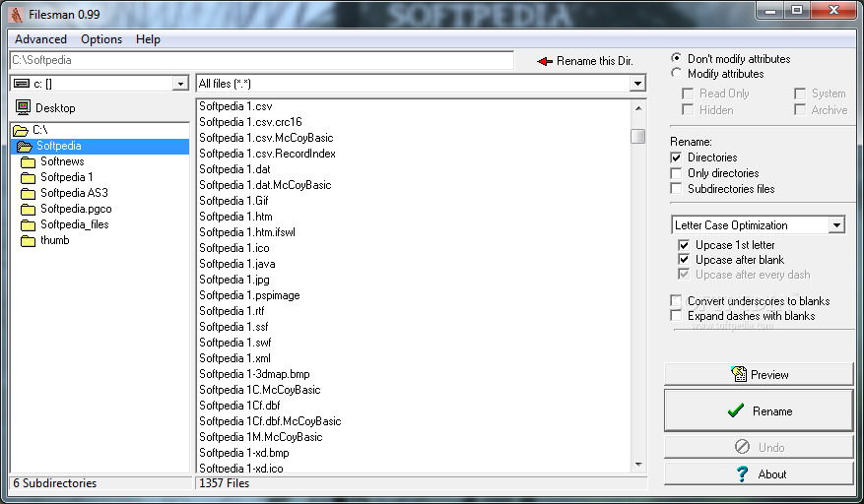
Task: Enable Expand dashes with blanks
Action: click(676, 316)
